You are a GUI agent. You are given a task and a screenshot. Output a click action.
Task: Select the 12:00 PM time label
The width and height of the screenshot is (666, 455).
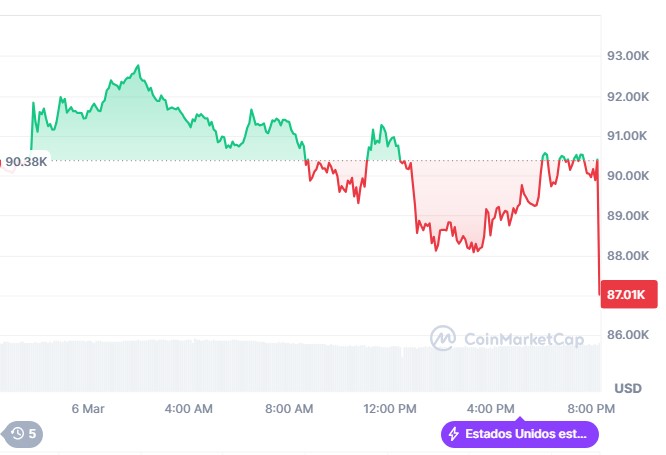click(x=390, y=408)
